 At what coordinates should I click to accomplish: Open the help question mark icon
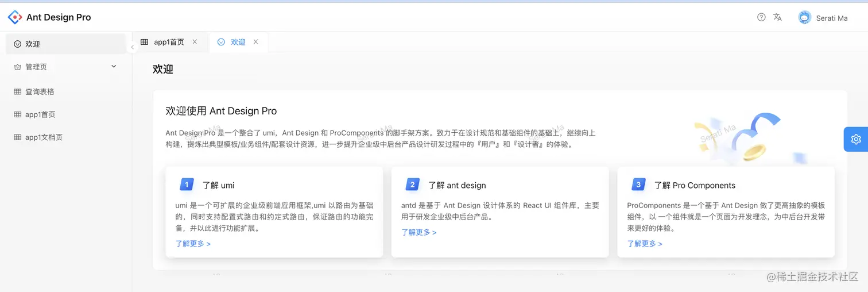tap(761, 17)
